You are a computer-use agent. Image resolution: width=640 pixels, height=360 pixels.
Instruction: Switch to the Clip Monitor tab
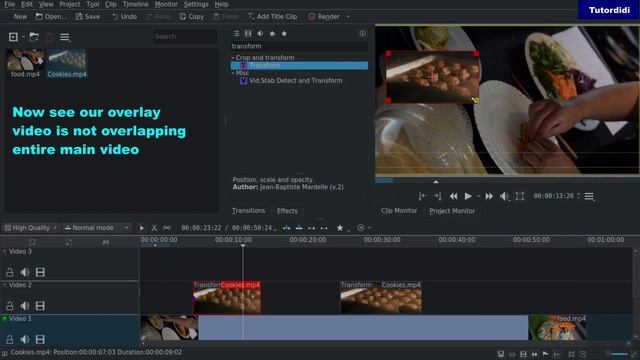pos(399,211)
